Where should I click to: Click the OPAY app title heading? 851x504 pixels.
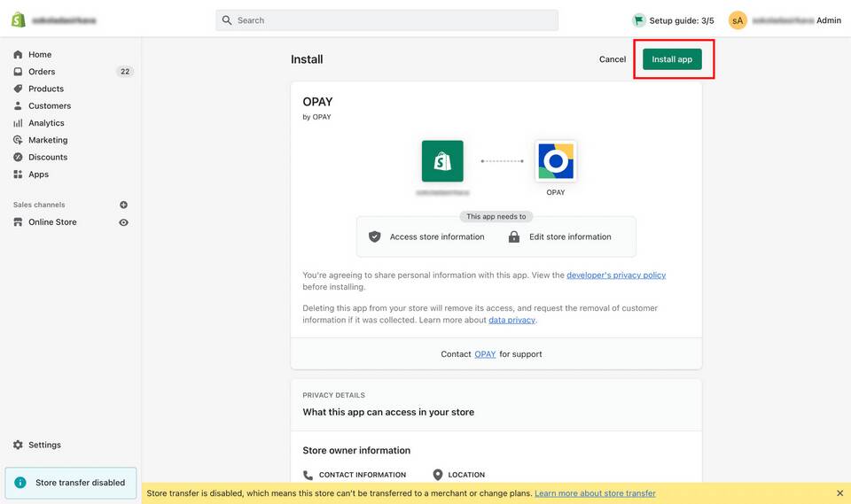tap(317, 102)
